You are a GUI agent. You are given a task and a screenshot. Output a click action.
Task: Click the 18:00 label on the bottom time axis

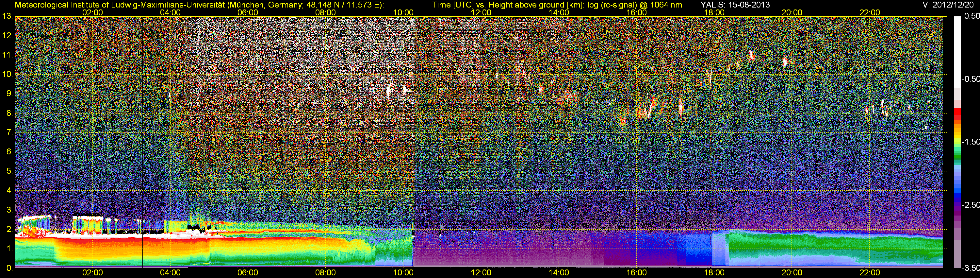(714, 273)
